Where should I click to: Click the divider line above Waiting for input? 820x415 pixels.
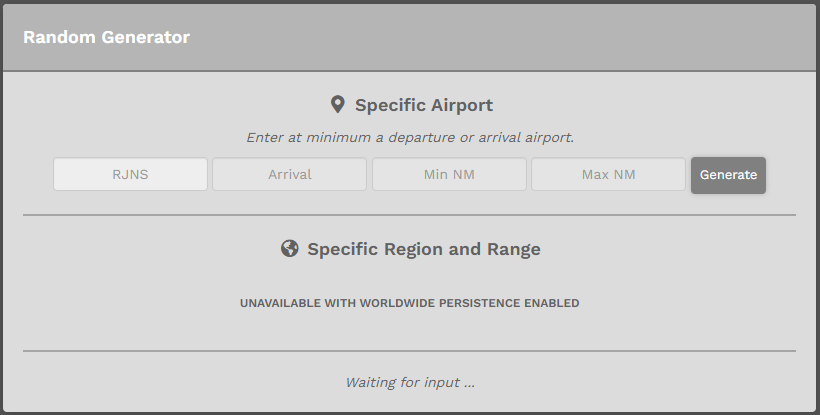pyautogui.click(x=409, y=351)
